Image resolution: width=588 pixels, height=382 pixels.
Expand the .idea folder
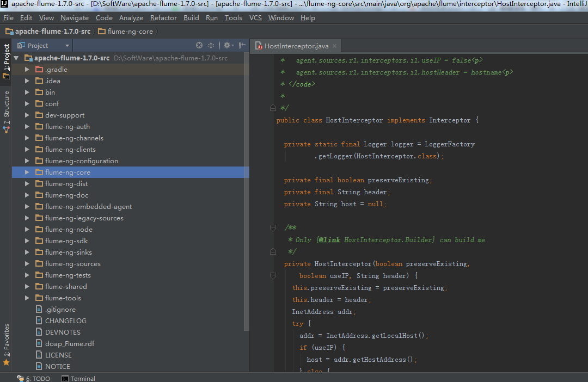tap(27, 81)
